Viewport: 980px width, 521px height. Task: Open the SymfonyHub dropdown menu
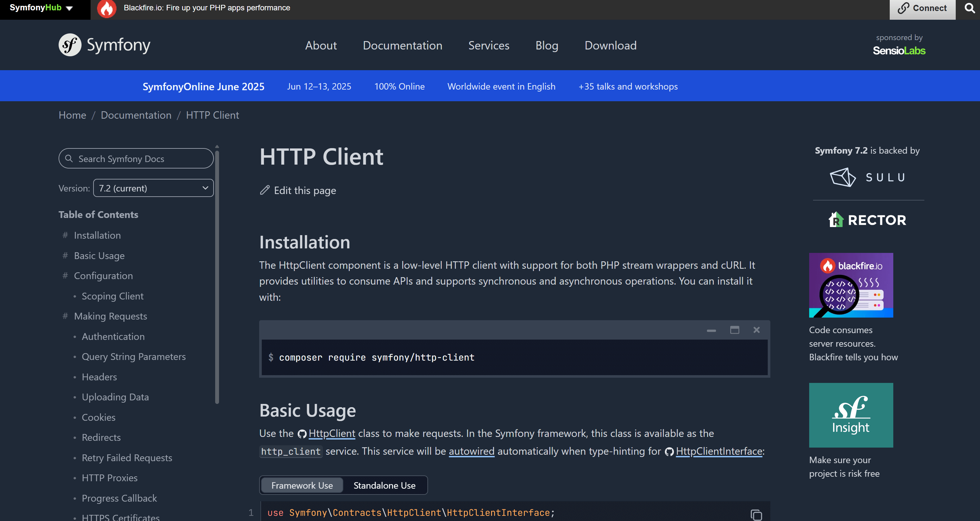pos(41,8)
